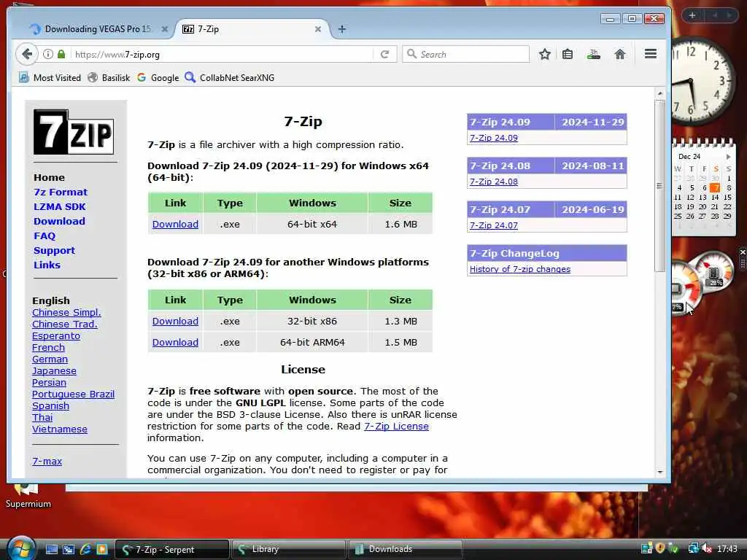The image size is (747, 560).
Task: Switch language to Spanish
Action: coord(50,405)
